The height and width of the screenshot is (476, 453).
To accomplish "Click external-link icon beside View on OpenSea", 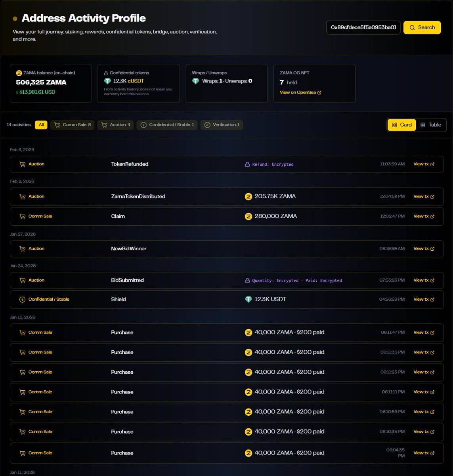I will point(319,92).
